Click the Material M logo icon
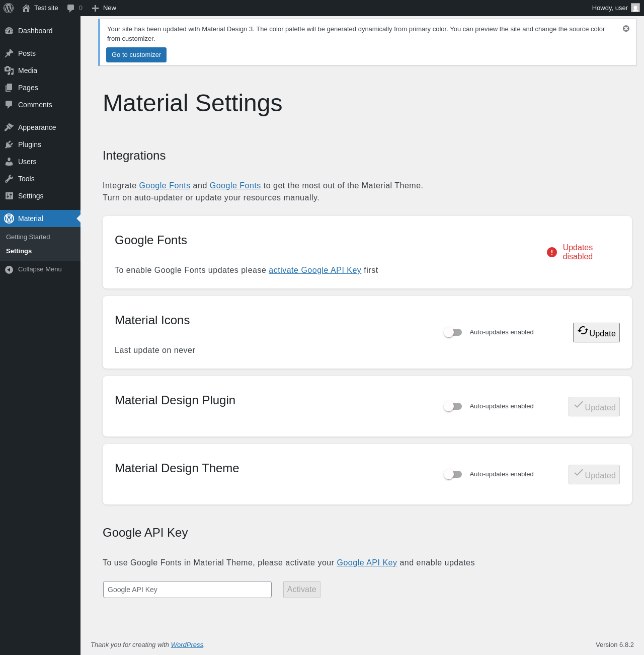644x655 pixels. click(x=9, y=219)
